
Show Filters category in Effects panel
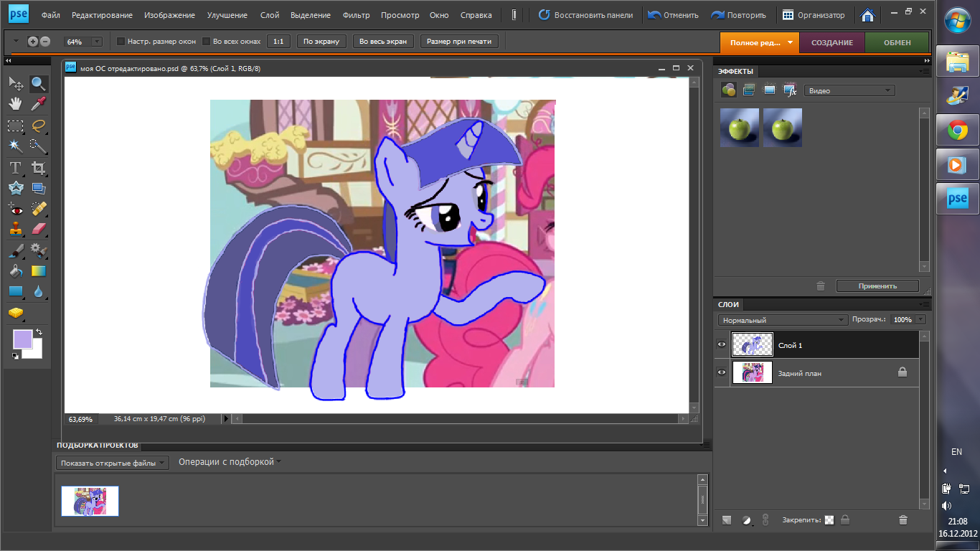(728, 90)
